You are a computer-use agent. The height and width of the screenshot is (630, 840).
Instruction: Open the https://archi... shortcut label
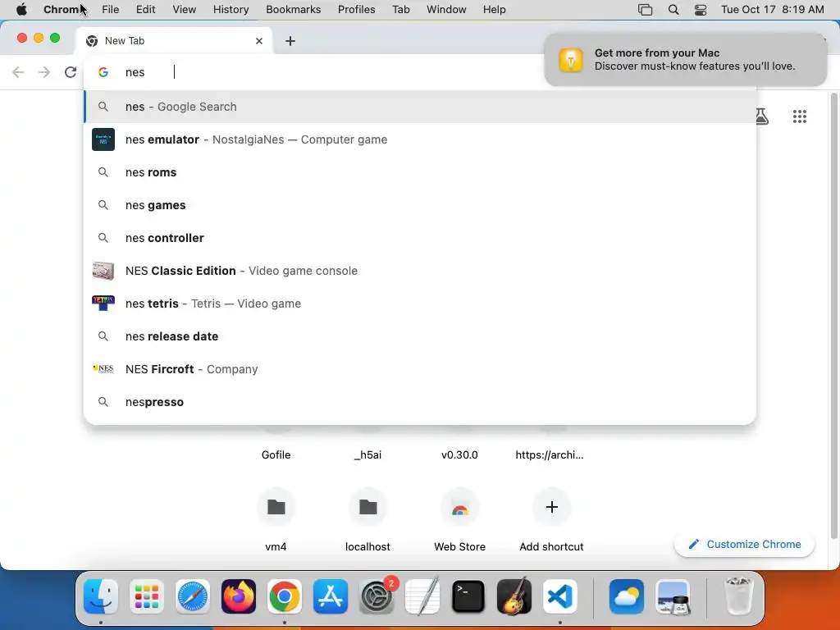point(550,454)
